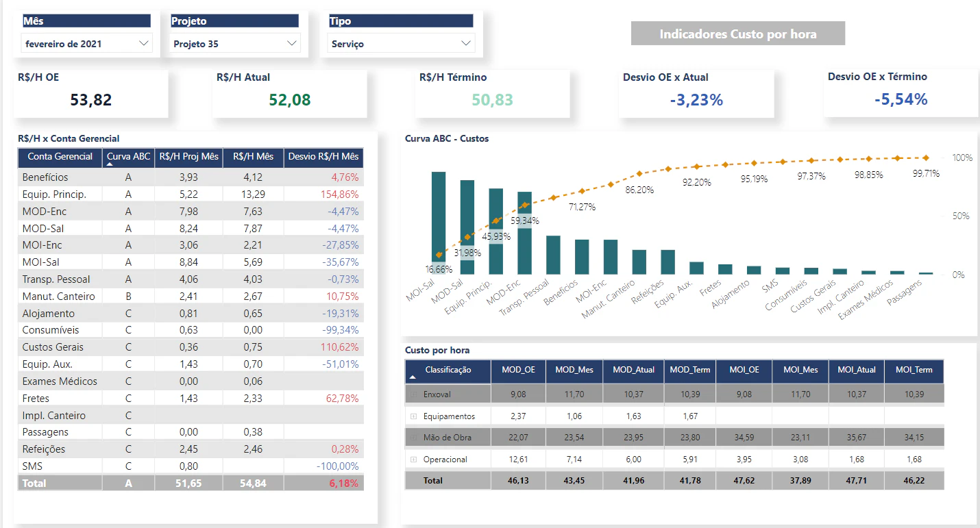Click the 71,27% cumulative line data label

coord(582,207)
